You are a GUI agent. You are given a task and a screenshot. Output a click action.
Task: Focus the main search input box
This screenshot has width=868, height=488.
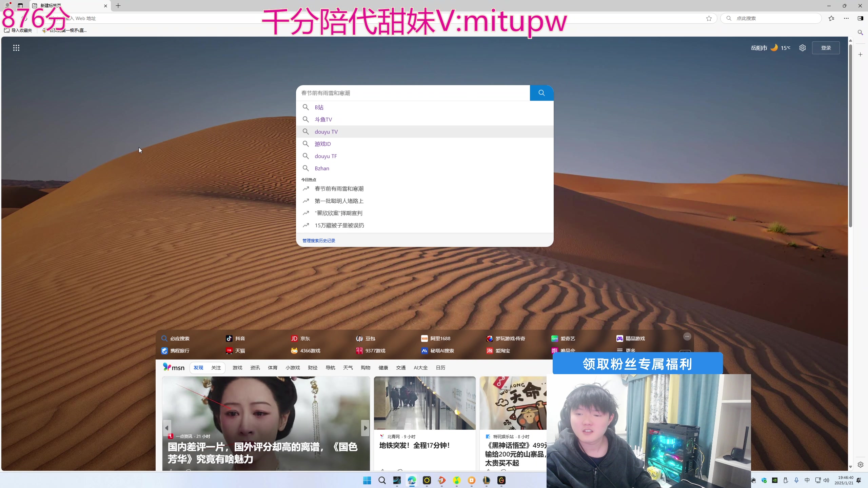[413, 93]
